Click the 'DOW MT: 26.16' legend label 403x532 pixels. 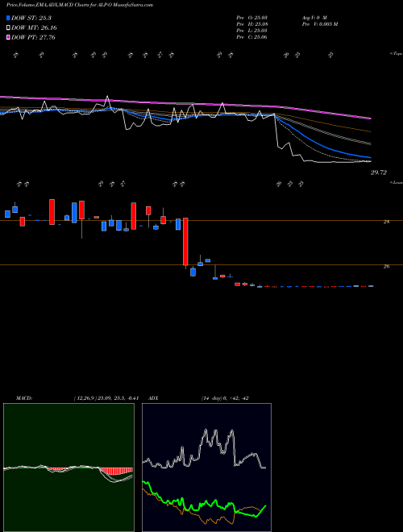coord(34,28)
